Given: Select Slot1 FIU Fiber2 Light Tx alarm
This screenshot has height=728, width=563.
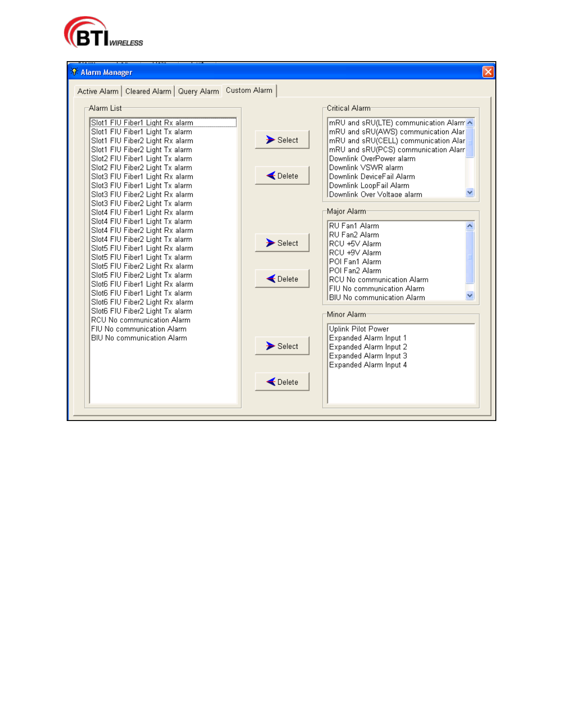Looking at the screenshot, I should tap(163, 150).
